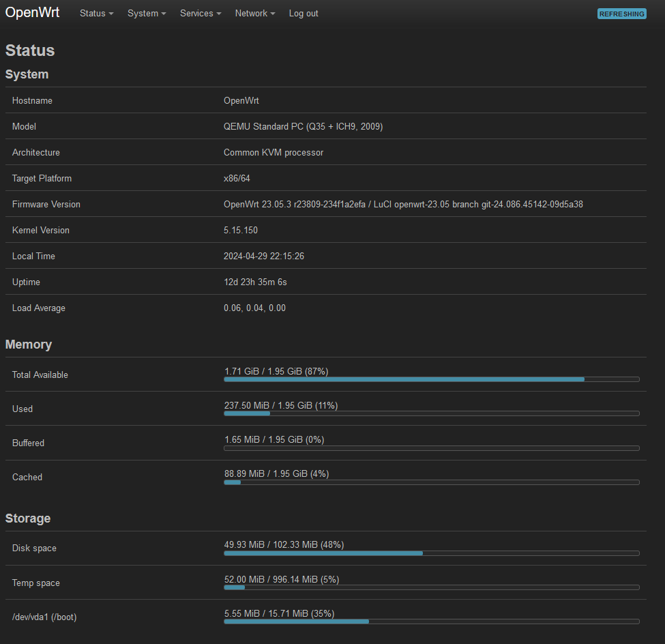Click the Uptime row value
The image size is (665, 644).
[256, 282]
